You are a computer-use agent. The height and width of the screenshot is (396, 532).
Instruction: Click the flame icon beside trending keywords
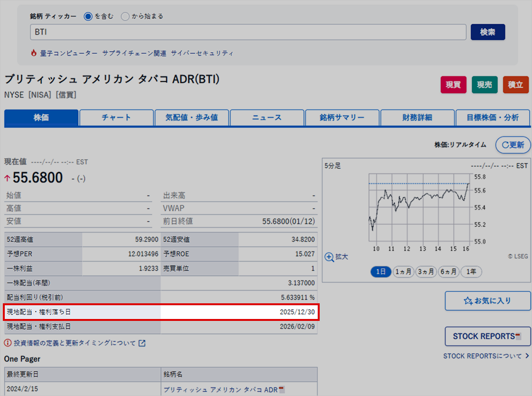click(34, 53)
